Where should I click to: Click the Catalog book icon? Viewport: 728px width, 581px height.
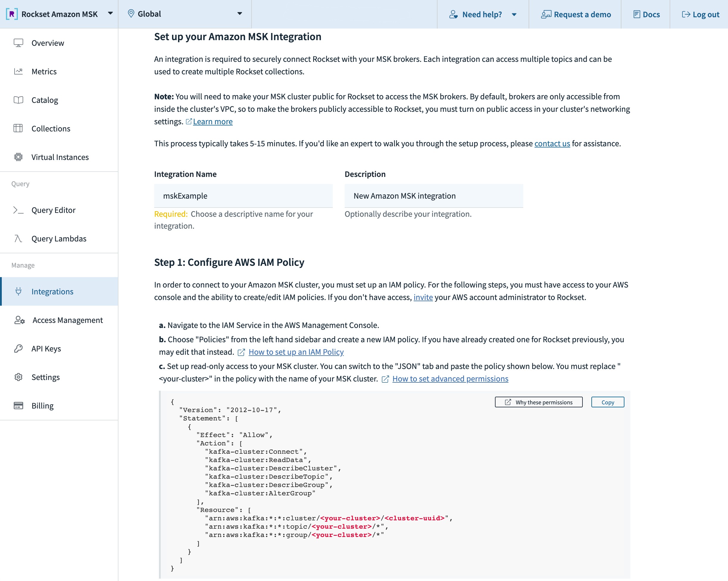click(x=18, y=100)
